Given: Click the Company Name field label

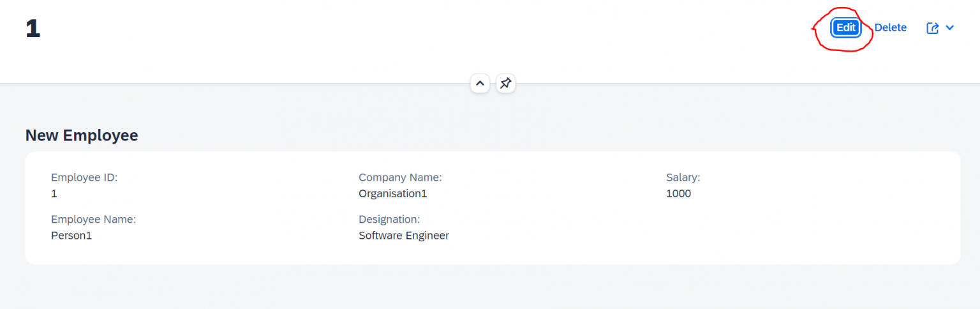Looking at the screenshot, I should [400, 177].
